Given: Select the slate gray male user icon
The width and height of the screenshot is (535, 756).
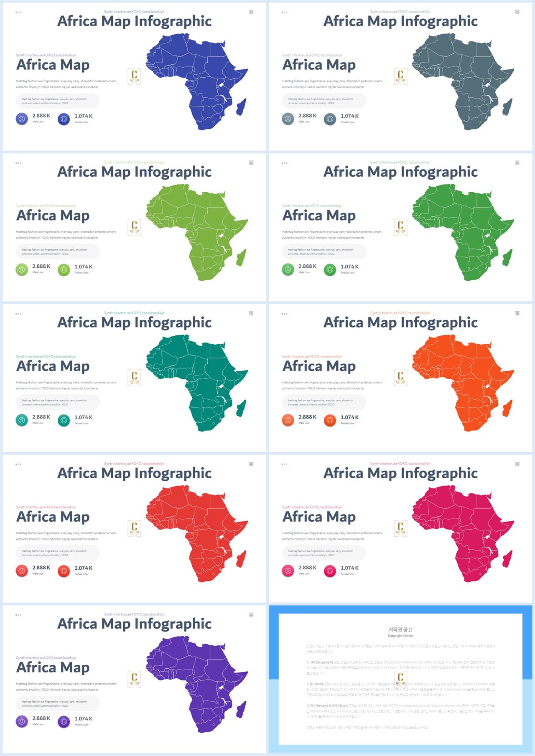Looking at the screenshot, I should pos(288,119).
